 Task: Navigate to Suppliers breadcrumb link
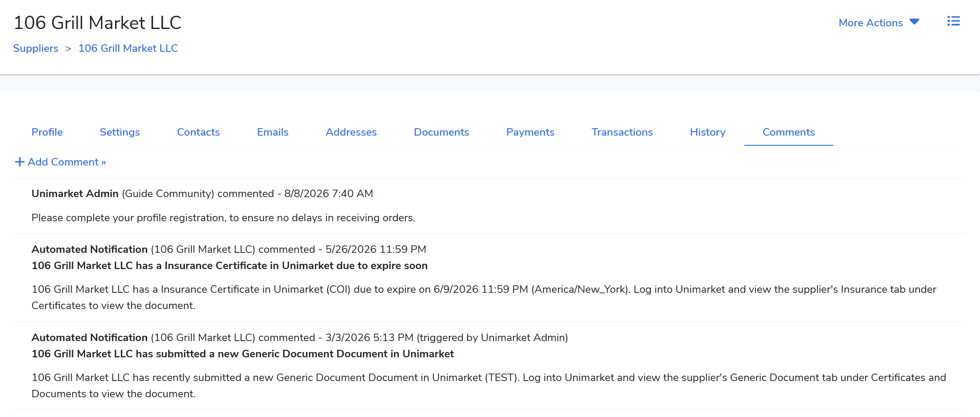[36, 48]
